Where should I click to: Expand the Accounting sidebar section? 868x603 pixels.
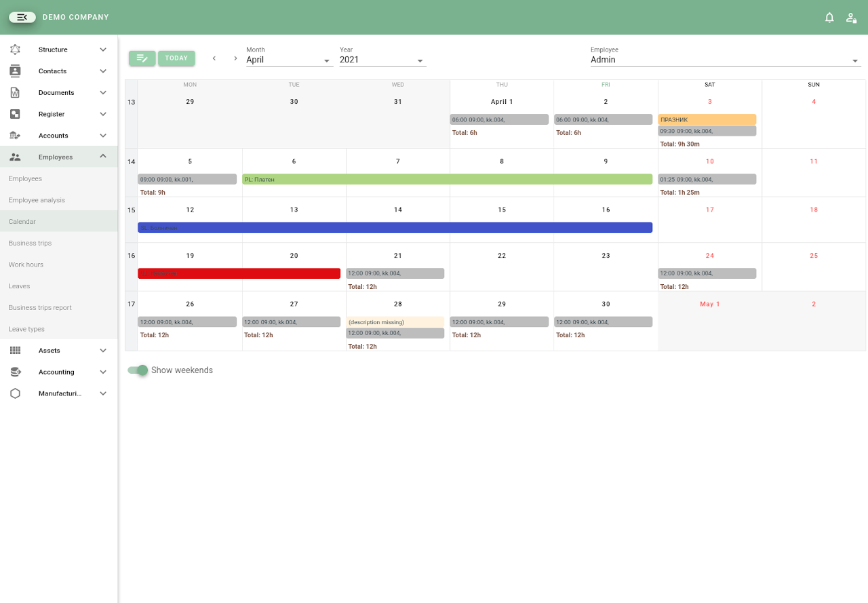click(103, 372)
